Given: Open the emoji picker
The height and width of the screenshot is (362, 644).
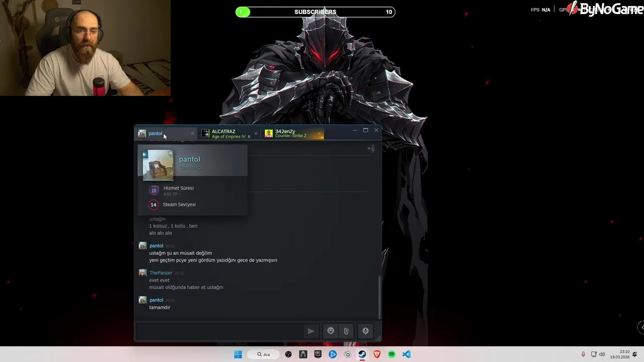Looking at the screenshot, I should coord(331,331).
